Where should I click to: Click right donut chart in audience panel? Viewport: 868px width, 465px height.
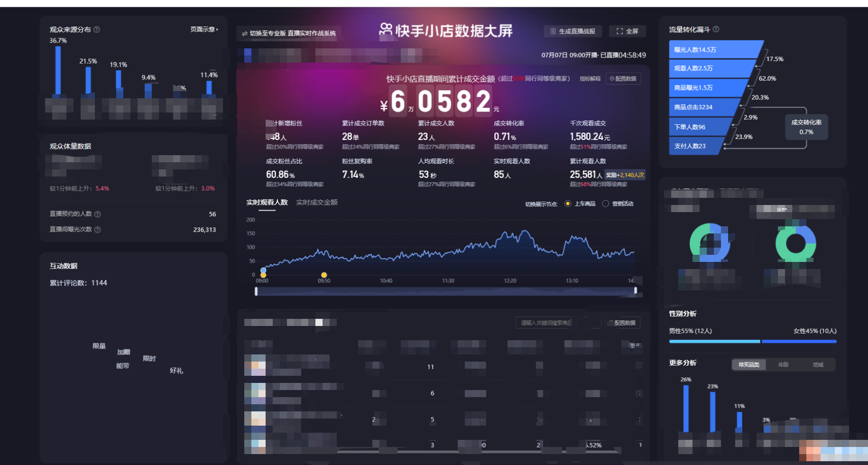pos(796,243)
